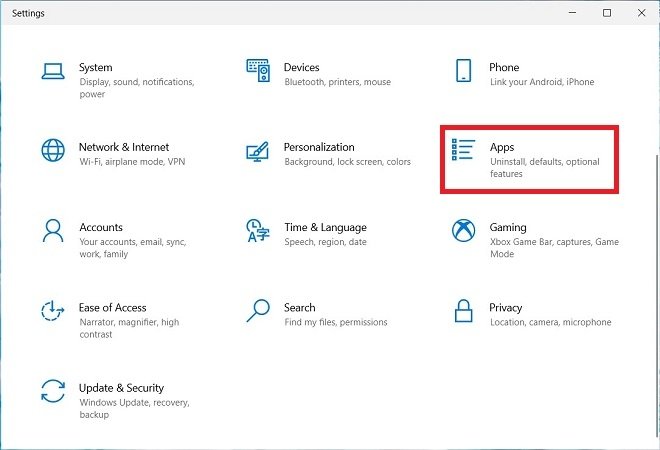Choose the Time & Language heading
Image resolution: width=660 pixels, height=450 pixels.
(325, 227)
